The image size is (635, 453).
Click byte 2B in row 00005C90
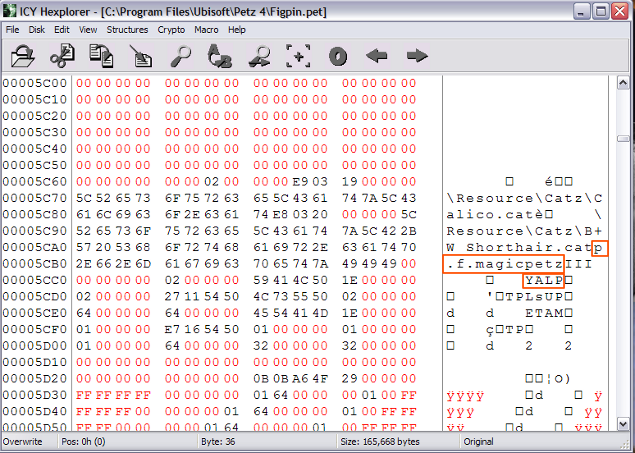(409, 231)
